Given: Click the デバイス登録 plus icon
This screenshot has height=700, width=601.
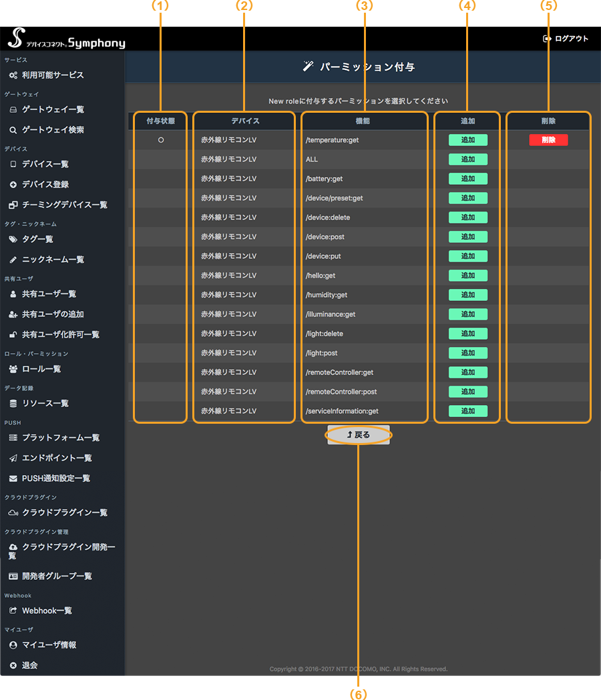Looking at the screenshot, I should (13, 184).
